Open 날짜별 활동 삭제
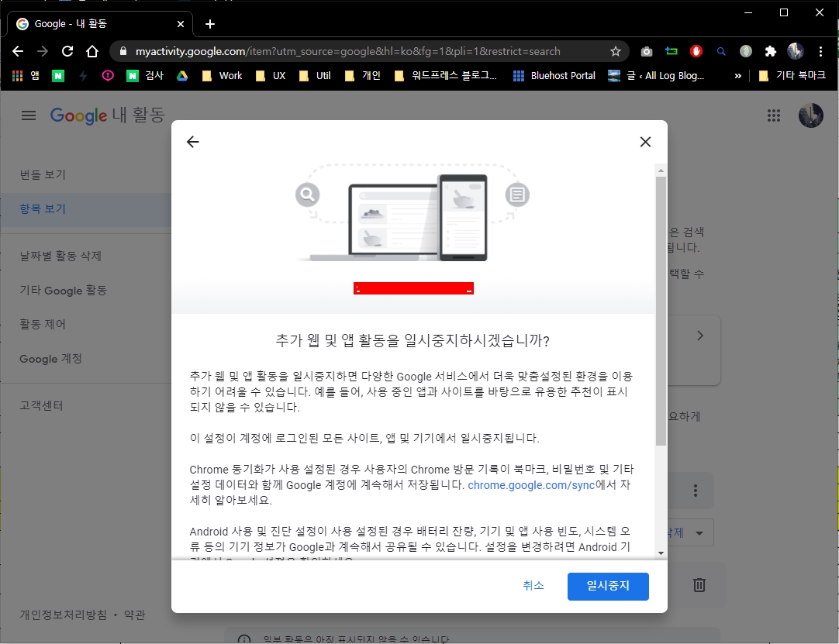This screenshot has width=839, height=644. 60,257
